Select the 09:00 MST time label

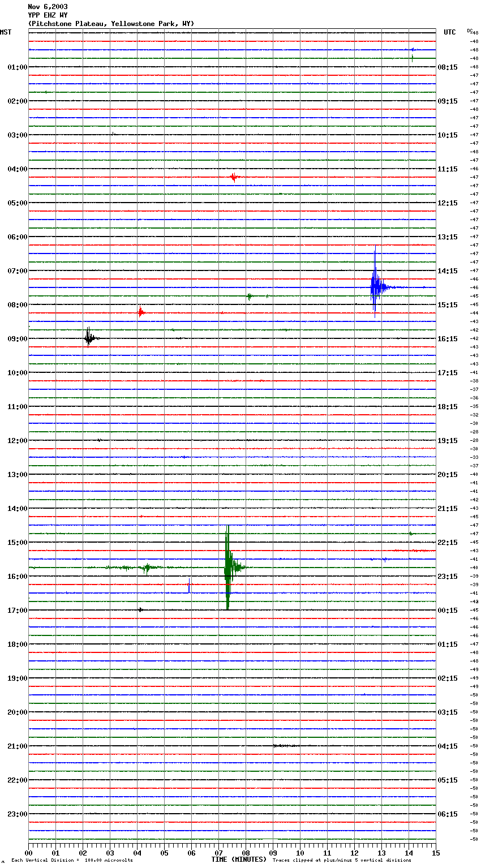point(17,339)
